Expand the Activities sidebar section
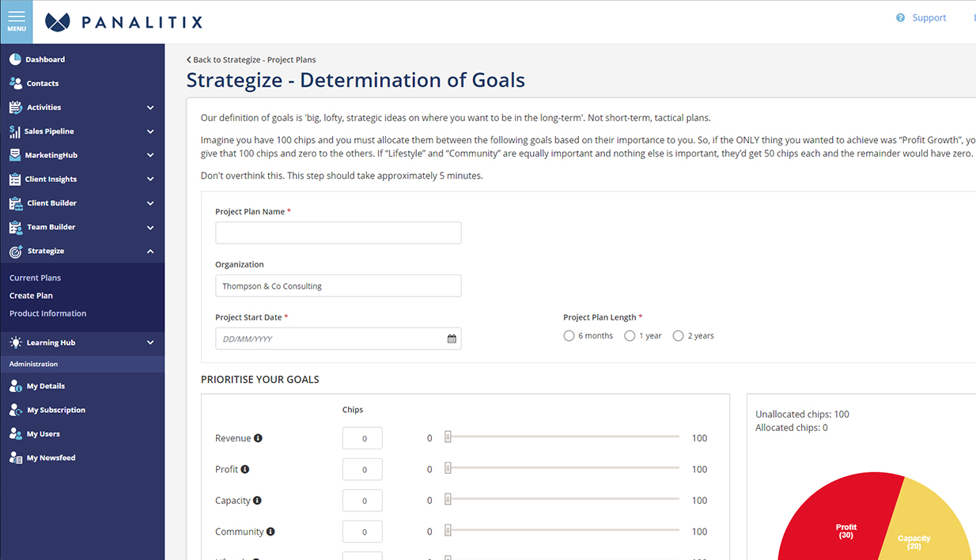This screenshot has width=976, height=560. click(150, 108)
